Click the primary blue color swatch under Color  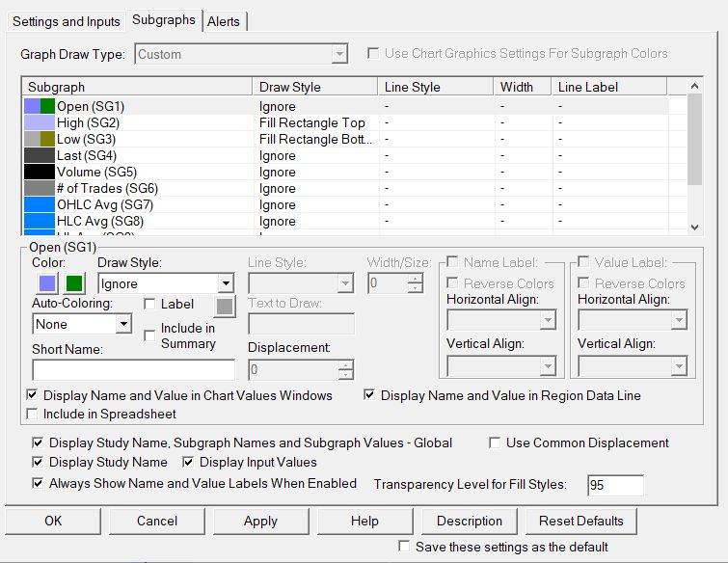pyautogui.click(x=45, y=283)
